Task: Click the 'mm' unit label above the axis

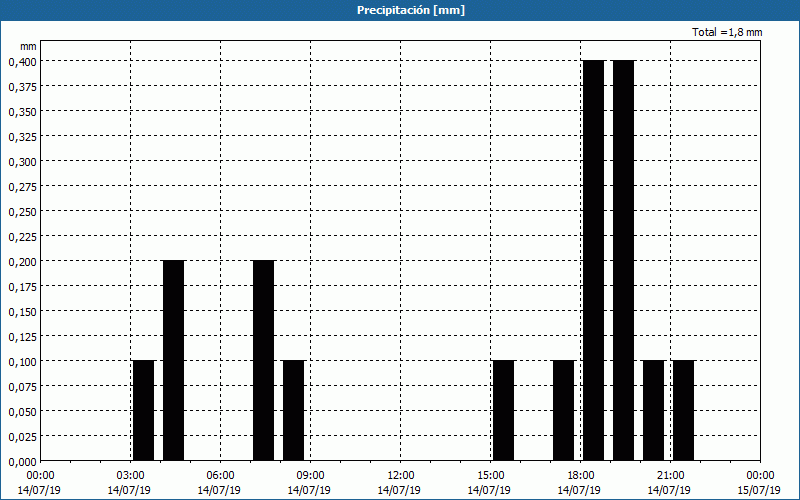Action: click(28, 46)
